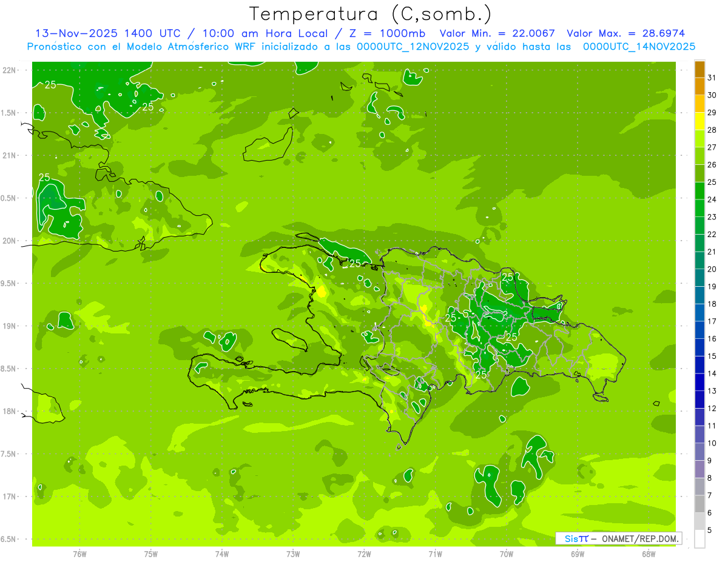
Task: Click the Valor Min. = 22.0067 value
Action: click(x=497, y=33)
